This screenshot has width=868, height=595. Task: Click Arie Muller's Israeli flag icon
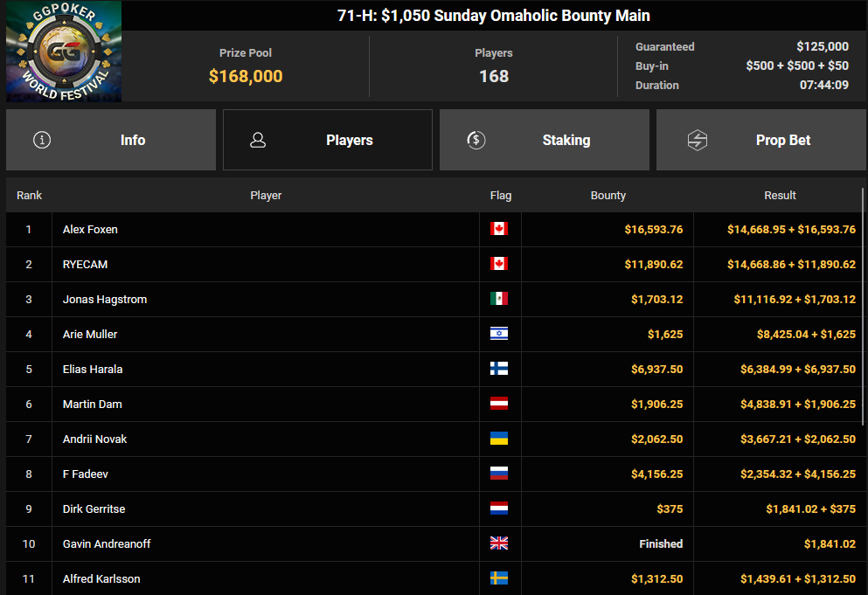[x=499, y=333]
